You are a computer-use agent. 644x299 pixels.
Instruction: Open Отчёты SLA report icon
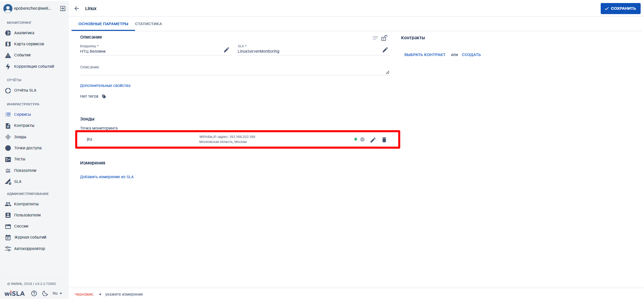pyautogui.click(x=8, y=90)
